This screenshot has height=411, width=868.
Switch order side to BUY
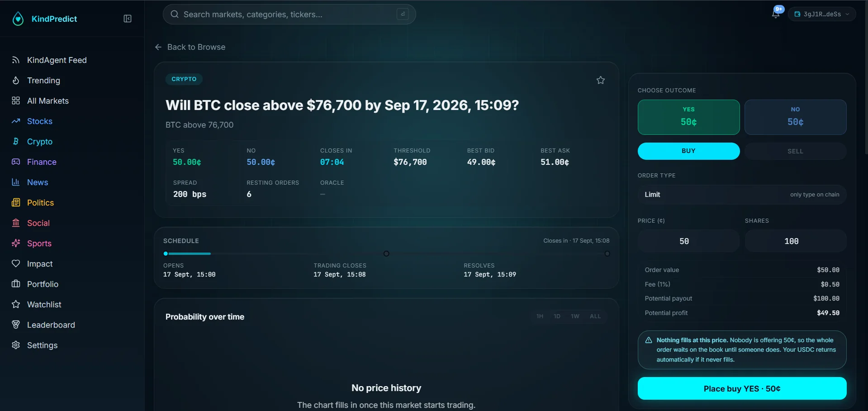[688, 151]
